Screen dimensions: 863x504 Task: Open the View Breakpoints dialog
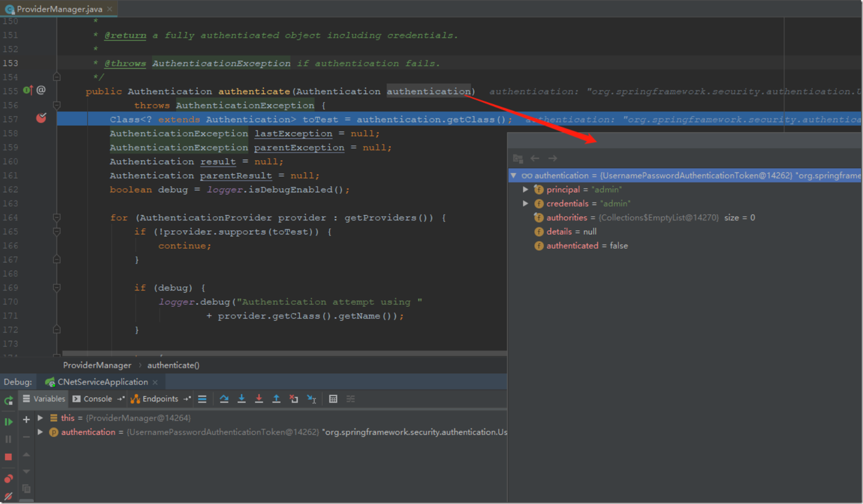point(8,479)
